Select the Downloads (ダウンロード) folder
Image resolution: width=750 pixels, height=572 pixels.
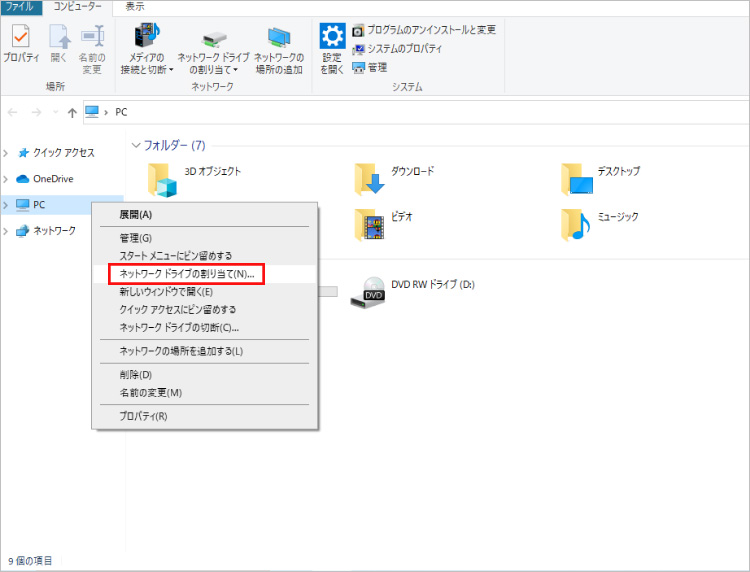[x=394, y=179]
